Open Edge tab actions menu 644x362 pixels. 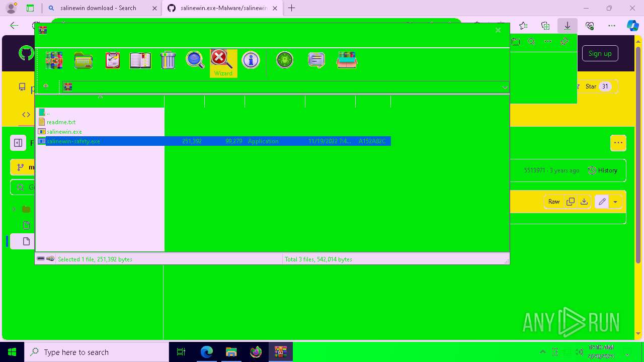pos(30,8)
